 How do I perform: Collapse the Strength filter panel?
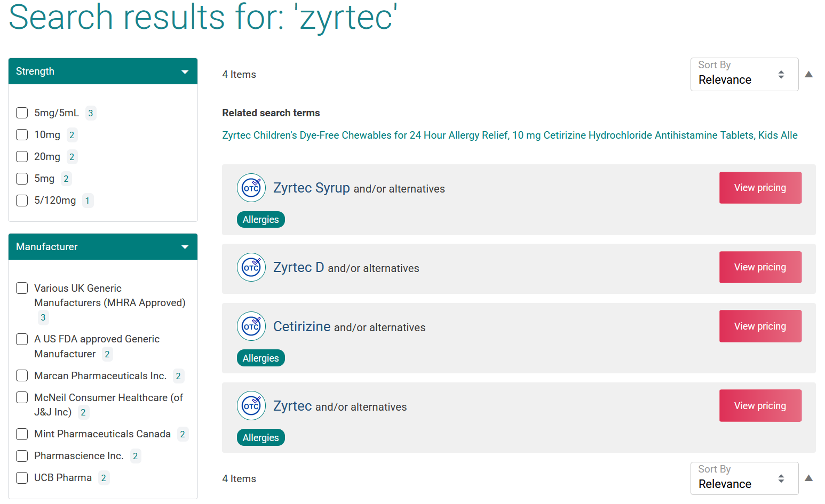[103, 71]
